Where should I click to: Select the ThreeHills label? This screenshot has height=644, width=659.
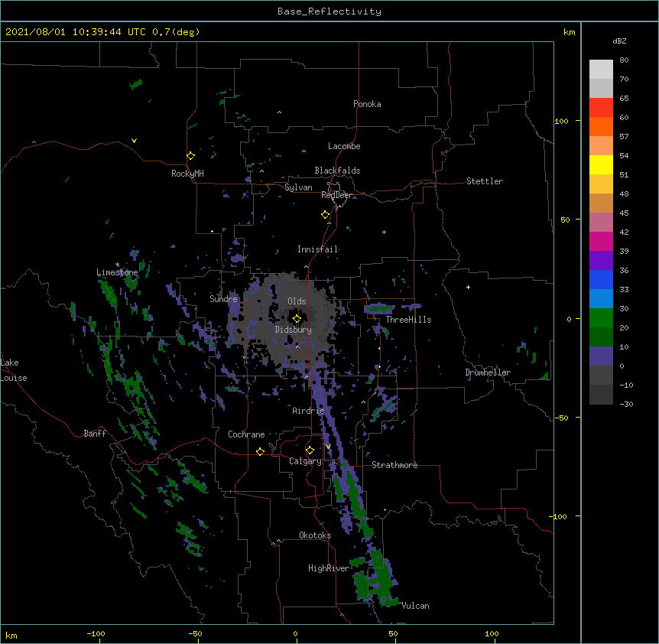[408, 320]
